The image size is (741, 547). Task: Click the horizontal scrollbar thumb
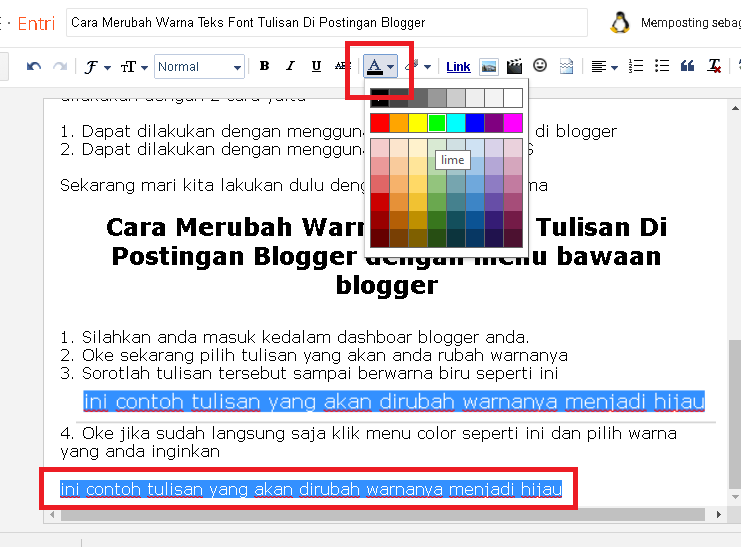click(x=383, y=514)
